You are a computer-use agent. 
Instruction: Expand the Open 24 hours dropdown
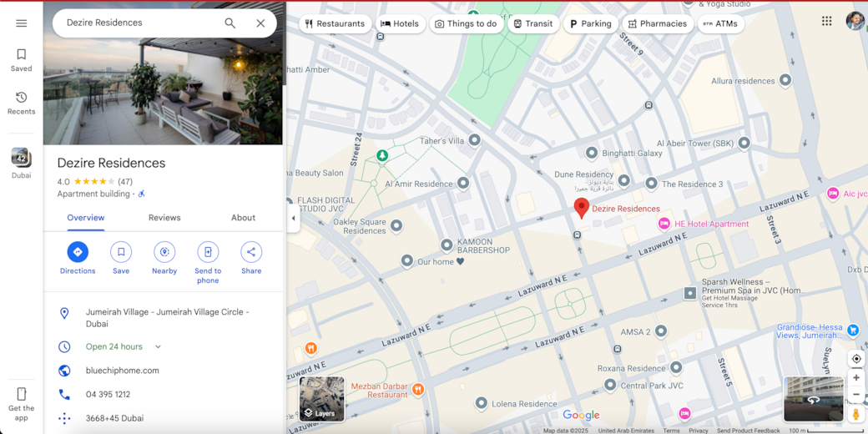click(158, 346)
